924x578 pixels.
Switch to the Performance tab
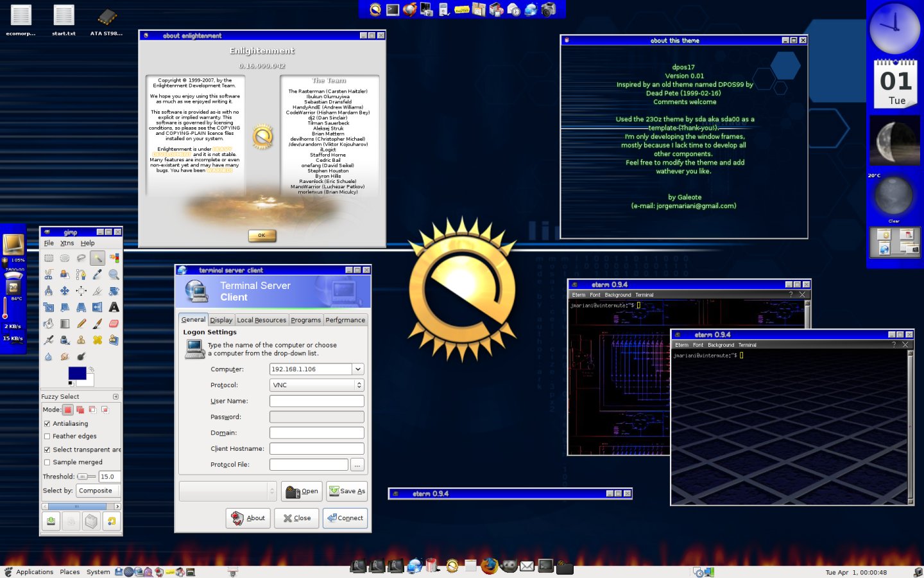pos(345,320)
